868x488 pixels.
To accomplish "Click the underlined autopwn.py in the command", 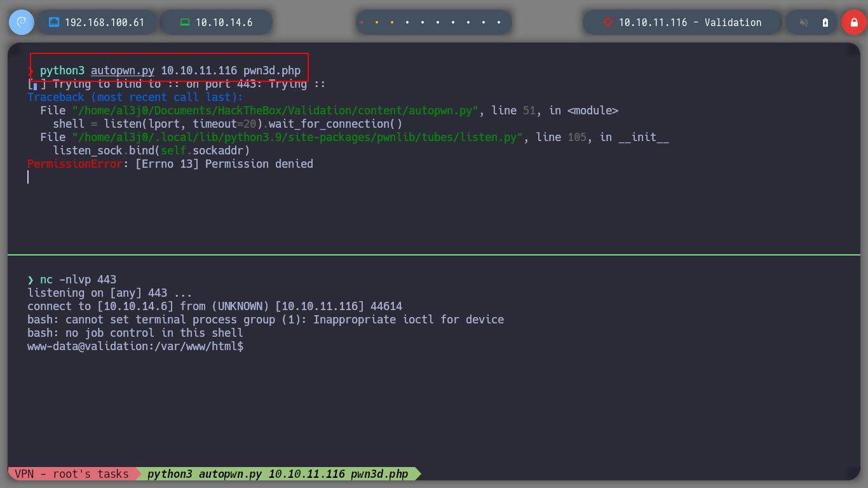I will click(x=123, y=71).
